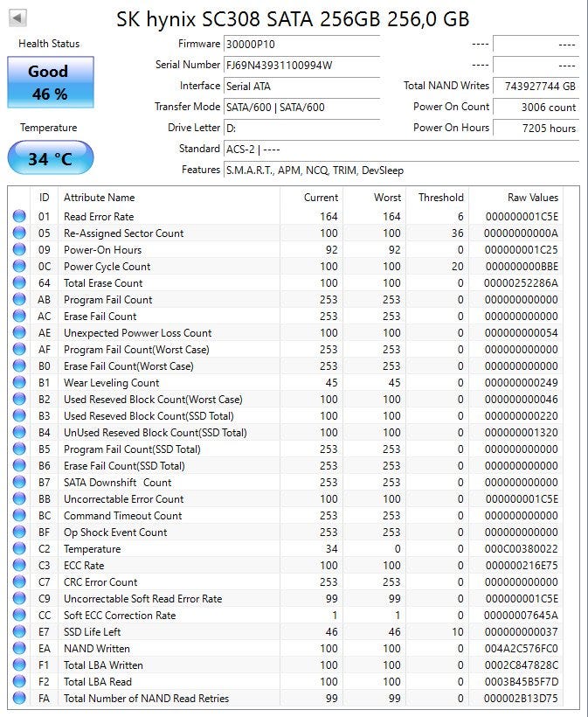The height and width of the screenshot is (717, 588).
Task: Click the threshold value 36 for Re-Assigned Sector Count
Action: click(458, 233)
